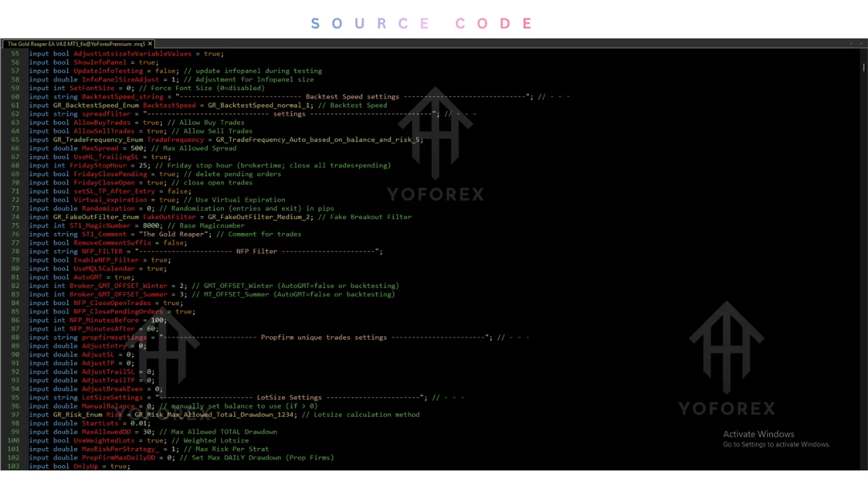Select The Gold Reaper EA V4.8 .mq5 tab
868x488 pixels.
point(80,44)
